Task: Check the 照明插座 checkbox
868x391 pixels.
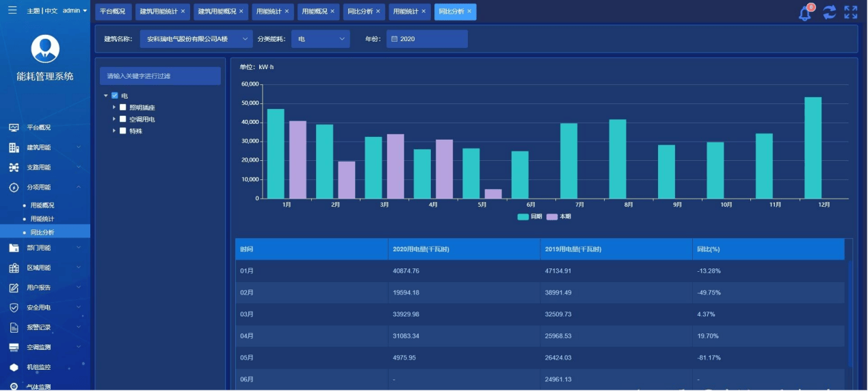Action: coord(123,108)
